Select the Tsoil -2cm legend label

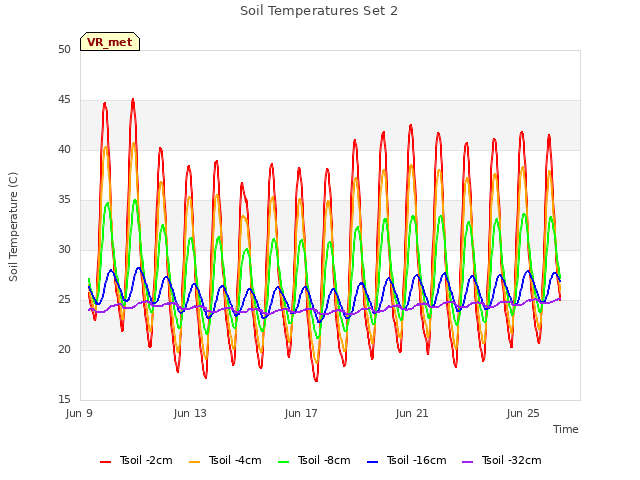click(x=146, y=460)
